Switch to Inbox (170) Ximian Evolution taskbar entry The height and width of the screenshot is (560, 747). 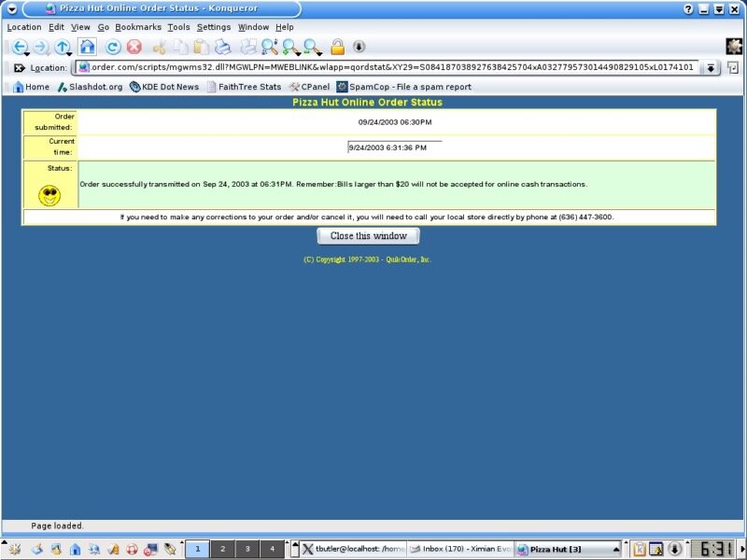coord(460,549)
